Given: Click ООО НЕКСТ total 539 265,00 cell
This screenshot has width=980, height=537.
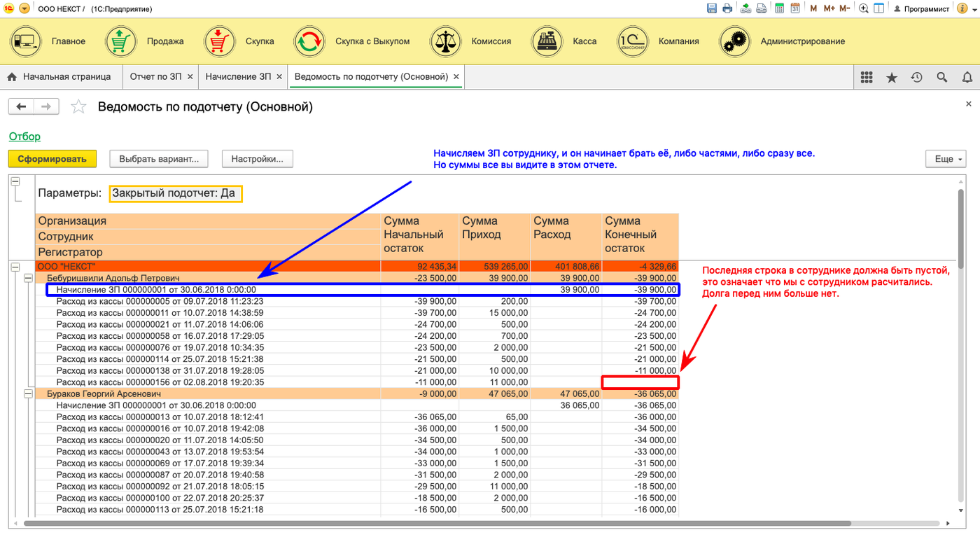Looking at the screenshot, I should [x=495, y=267].
